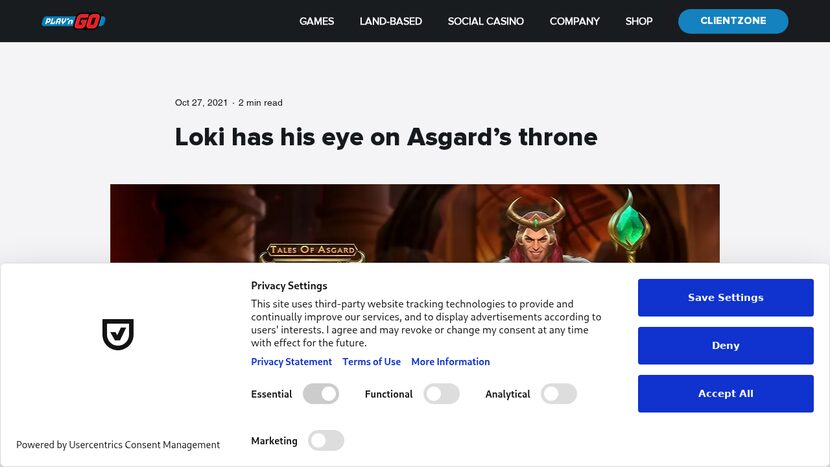Deny all cookies

(x=725, y=346)
